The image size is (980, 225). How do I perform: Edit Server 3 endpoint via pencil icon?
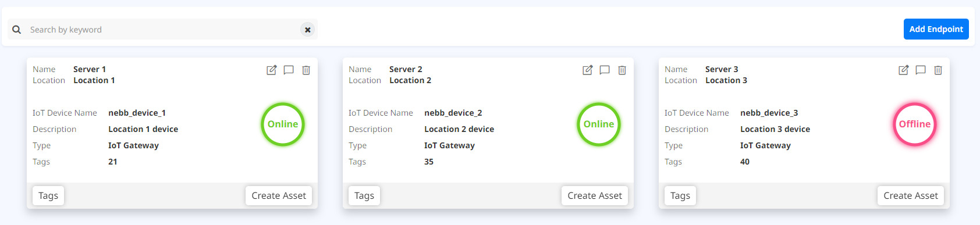(904, 70)
